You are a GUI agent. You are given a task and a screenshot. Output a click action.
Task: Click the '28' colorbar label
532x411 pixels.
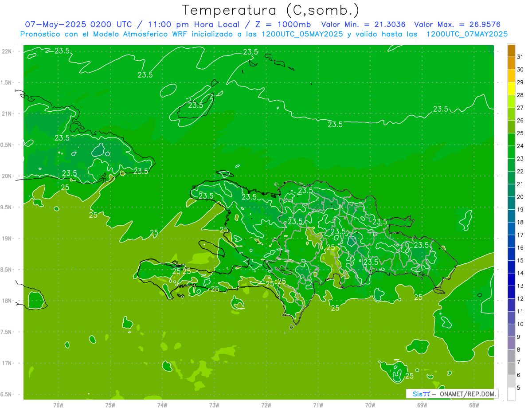point(520,95)
